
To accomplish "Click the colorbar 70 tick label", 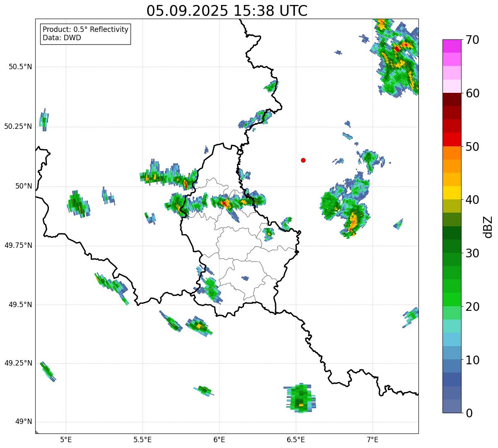I will 472,40.
